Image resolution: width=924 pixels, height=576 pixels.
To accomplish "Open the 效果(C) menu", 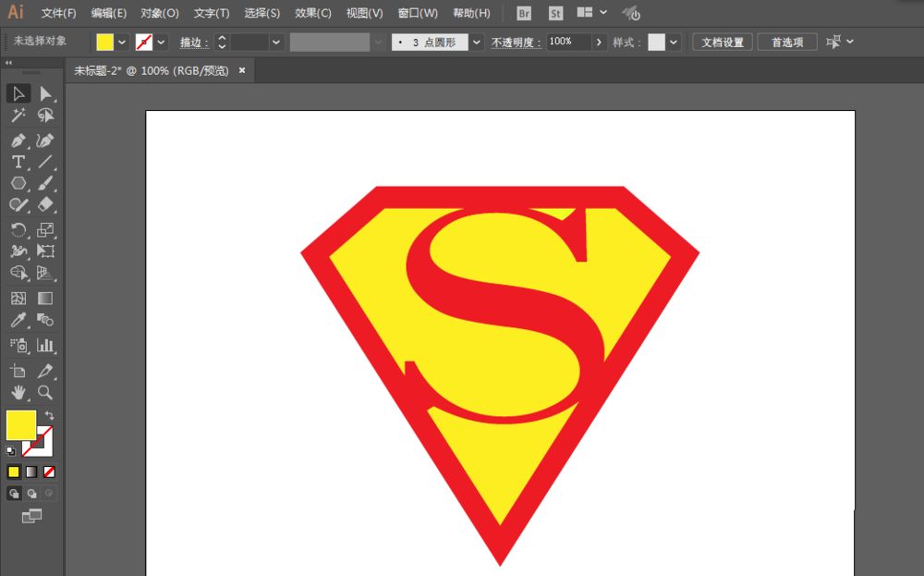I will [313, 13].
